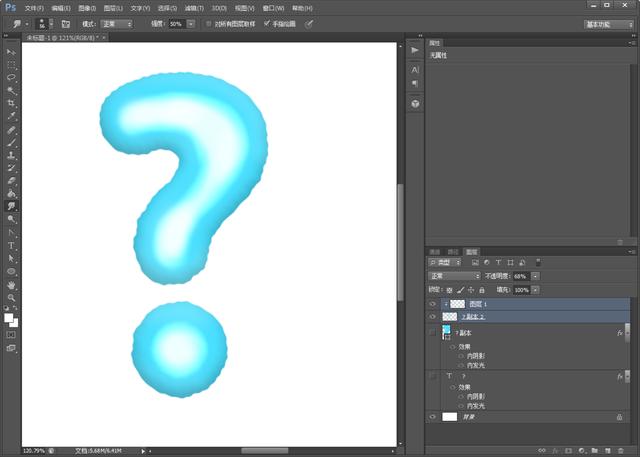This screenshot has height=457, width=640.
Task: Open the layer blend mode 正常 dropdown
Action: (454, 276)
